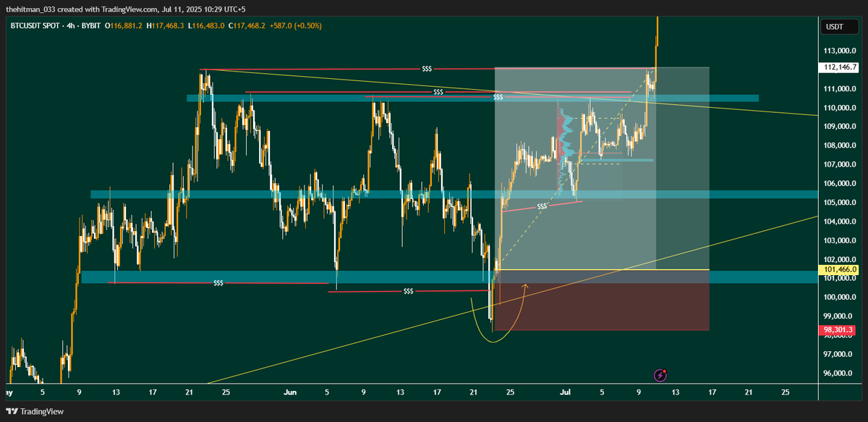Click the BTCUSDT SPOT · 4h · BYBIT title

(56, 25)
